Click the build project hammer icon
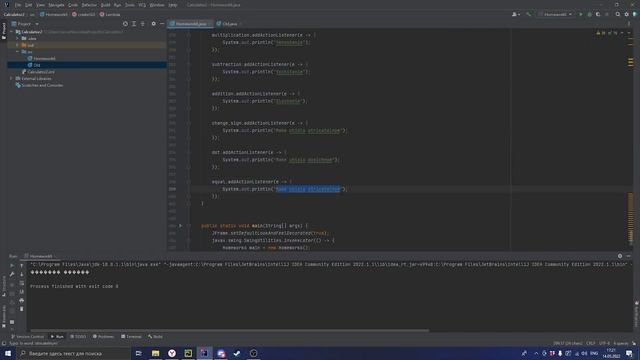The width and height of the screenshot is (640, 360). point(529,14)
